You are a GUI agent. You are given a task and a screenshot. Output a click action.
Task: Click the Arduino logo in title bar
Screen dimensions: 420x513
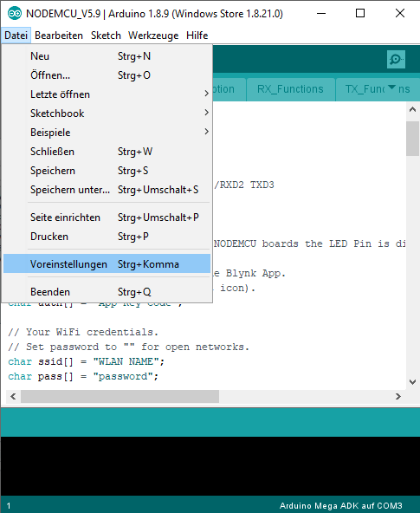tap(15, 13)
